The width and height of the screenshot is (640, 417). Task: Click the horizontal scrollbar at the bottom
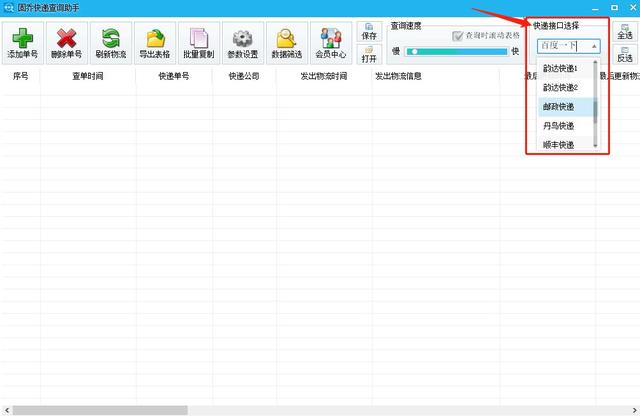pos(100,410)
